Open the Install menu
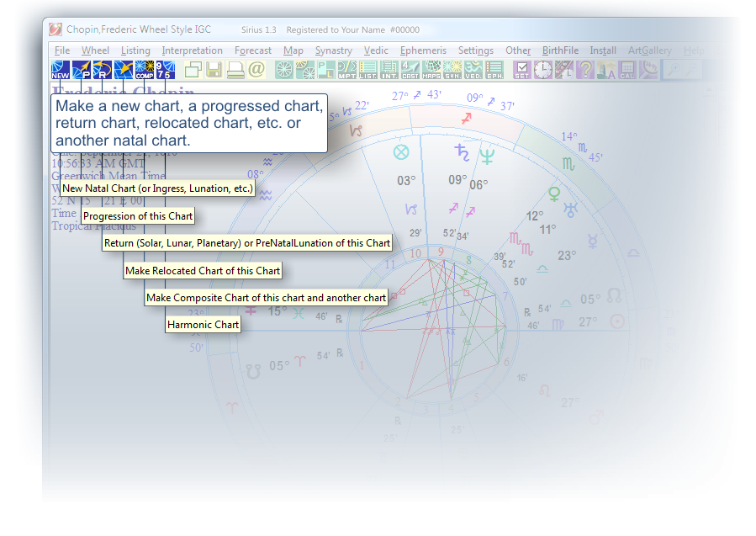 (x=603, y=50)
